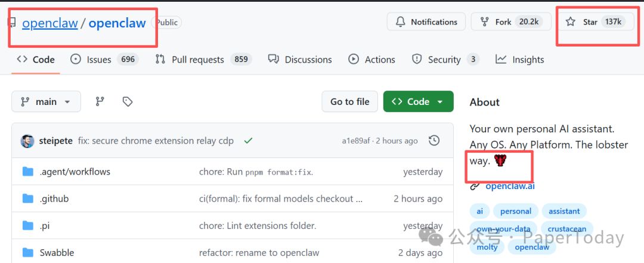
Task: Click folder icon beside .github
Action: click(x=27, y=199)
